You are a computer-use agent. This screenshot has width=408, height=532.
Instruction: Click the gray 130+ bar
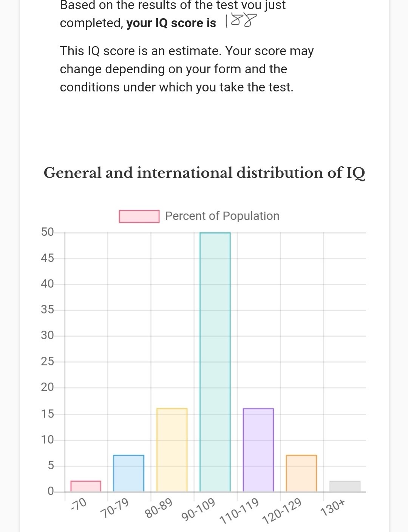pos(345,486)
